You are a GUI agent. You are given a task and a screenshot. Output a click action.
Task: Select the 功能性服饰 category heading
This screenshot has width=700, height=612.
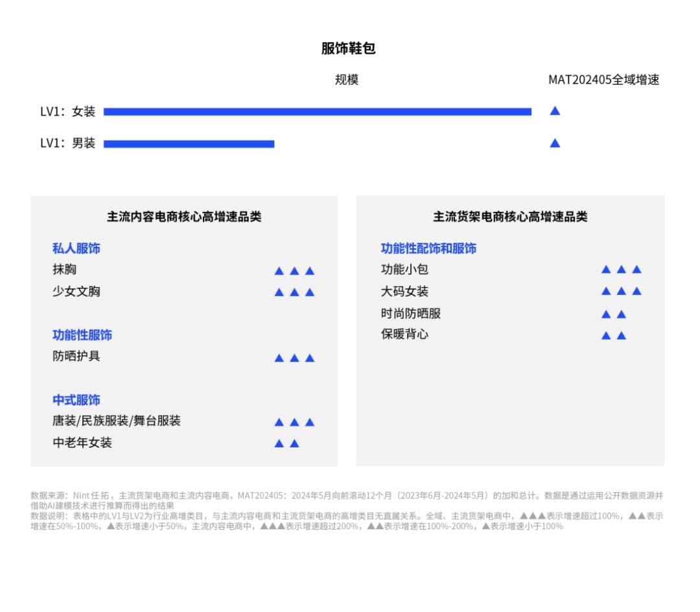[x=82, y=335]
